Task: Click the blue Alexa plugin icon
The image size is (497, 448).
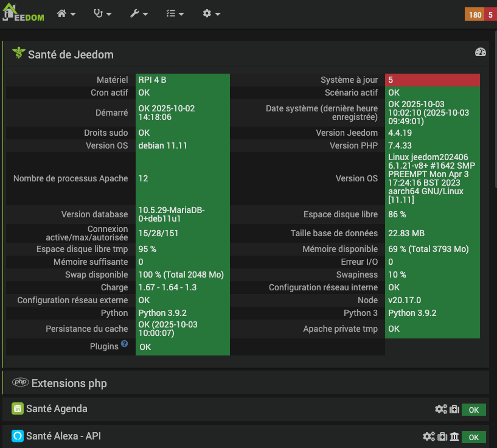Action: (x=18, y=436)
